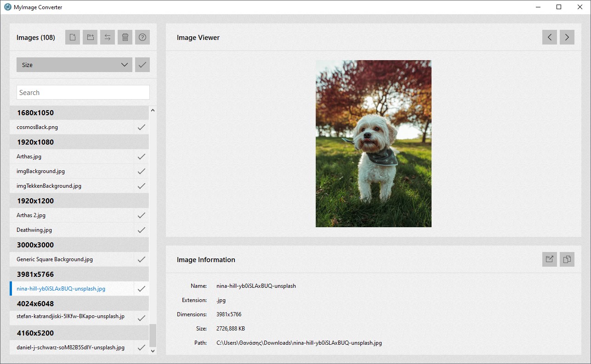Focus the Search input field
Viewport: 591px width, 364px height.
click(83, 92)
